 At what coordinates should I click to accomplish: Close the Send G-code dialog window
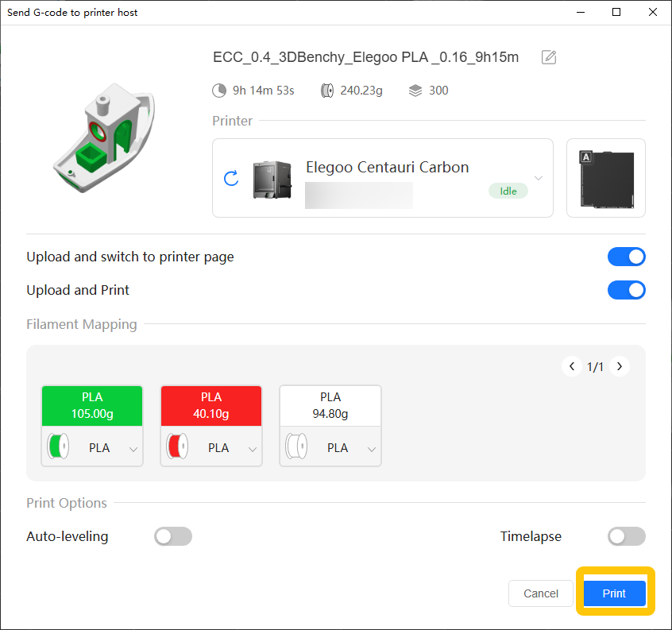tap(653, 12)
